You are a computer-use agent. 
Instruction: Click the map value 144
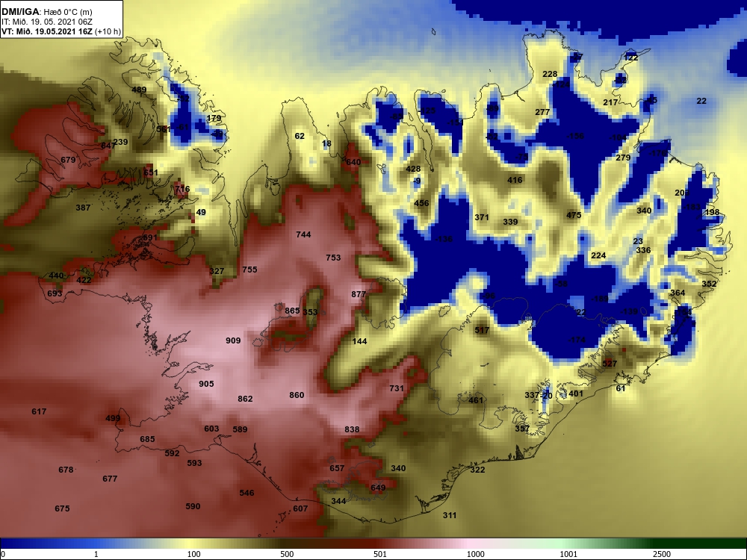(360, 341)
